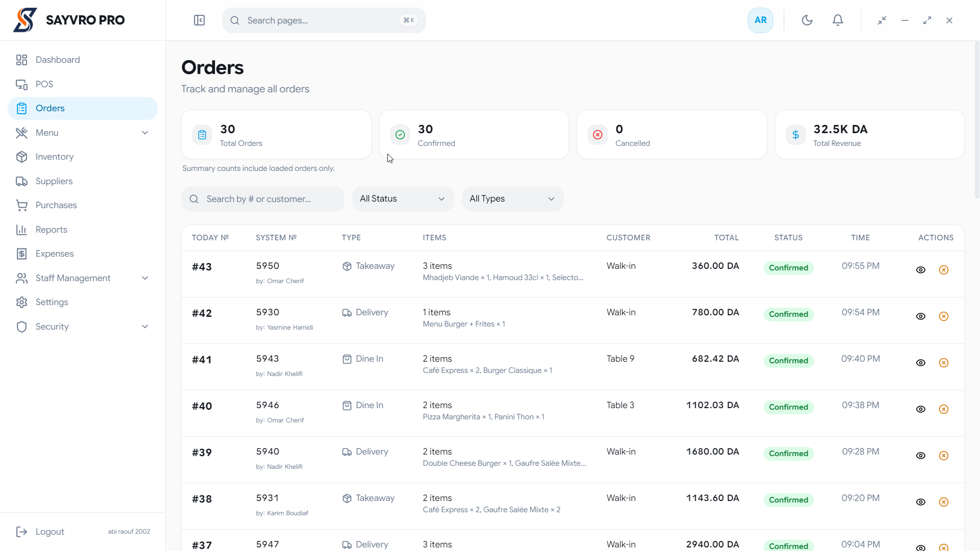Image resolution: width=980 pixels, height=551 pixels.
Task: Click Confirmed status badge for order #40
Action: [789, 407]
